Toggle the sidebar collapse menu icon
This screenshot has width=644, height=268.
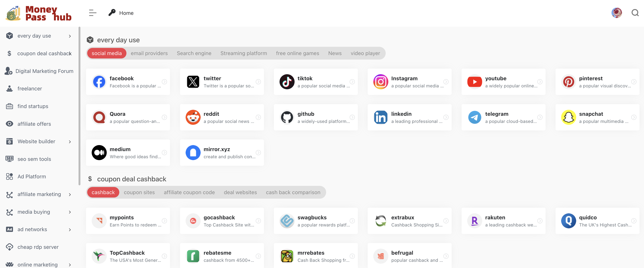92,13
